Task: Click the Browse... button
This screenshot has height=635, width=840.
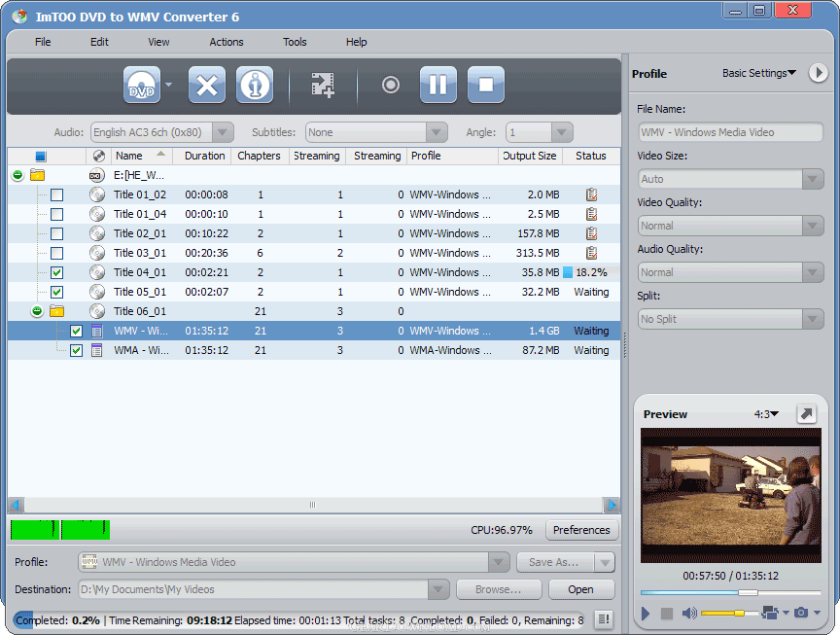Action: 498,589
